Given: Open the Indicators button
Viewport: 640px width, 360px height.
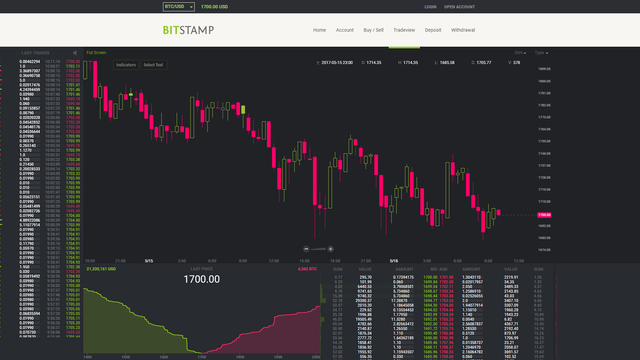Looking at the screenshot, I should (x=126, y=65).
